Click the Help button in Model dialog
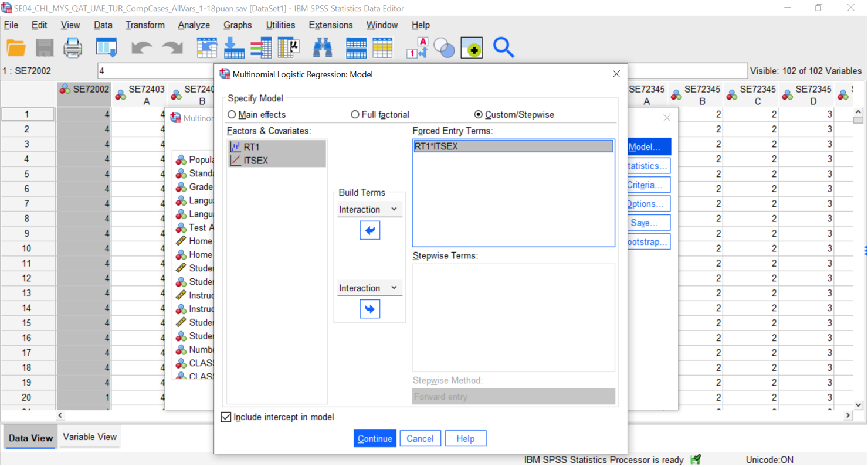868x467 pixels. tap(466, 438)
